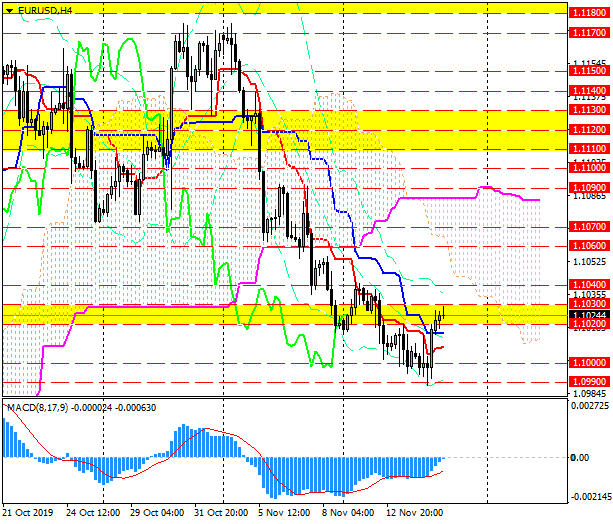613x524 pixels.
Task: Click the 21 Oct 2019 date label
Action: (30, 512)
